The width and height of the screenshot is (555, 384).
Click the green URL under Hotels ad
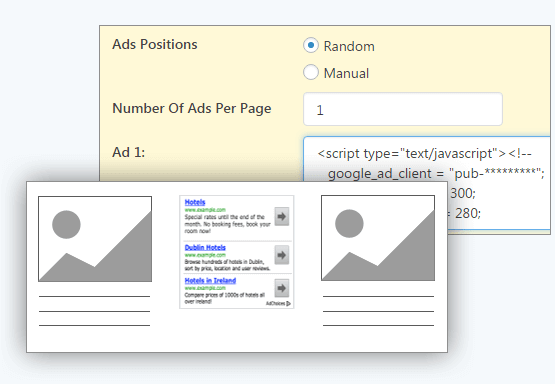coord(205,210)
